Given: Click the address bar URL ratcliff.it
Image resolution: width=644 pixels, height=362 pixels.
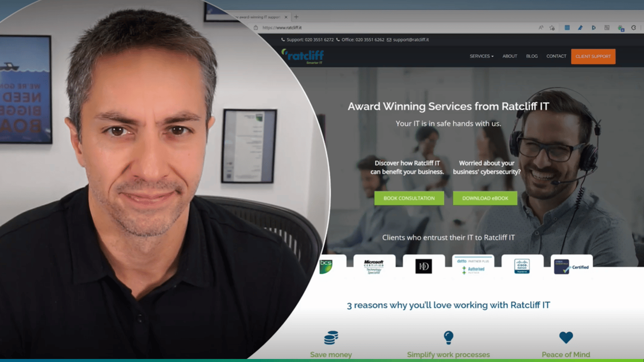Looking at the screenshot, I should tap(282, 27).
